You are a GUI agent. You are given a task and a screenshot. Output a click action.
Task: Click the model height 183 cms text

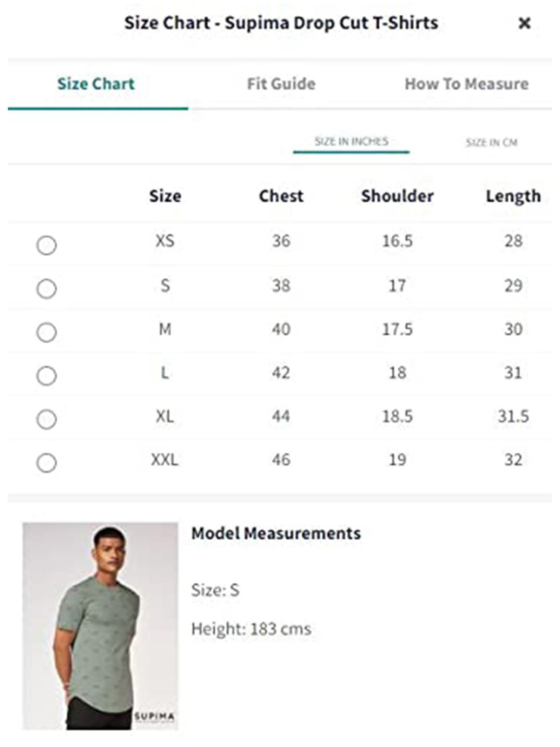[251, 629]
